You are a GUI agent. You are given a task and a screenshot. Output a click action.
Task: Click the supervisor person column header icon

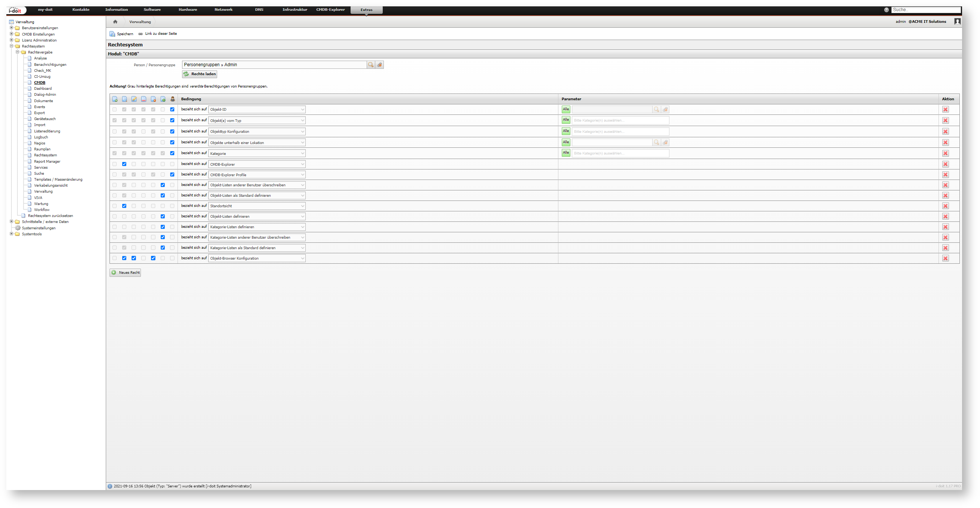(172, 99)
